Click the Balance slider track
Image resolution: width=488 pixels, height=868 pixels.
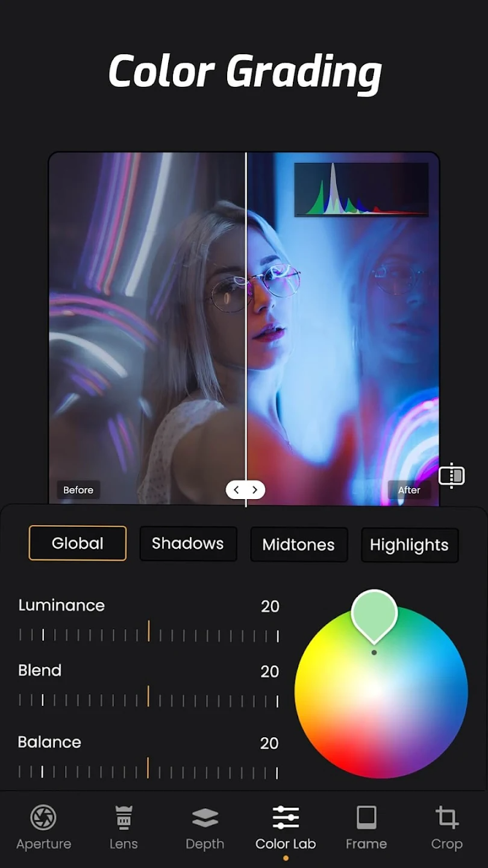point(149,770)
